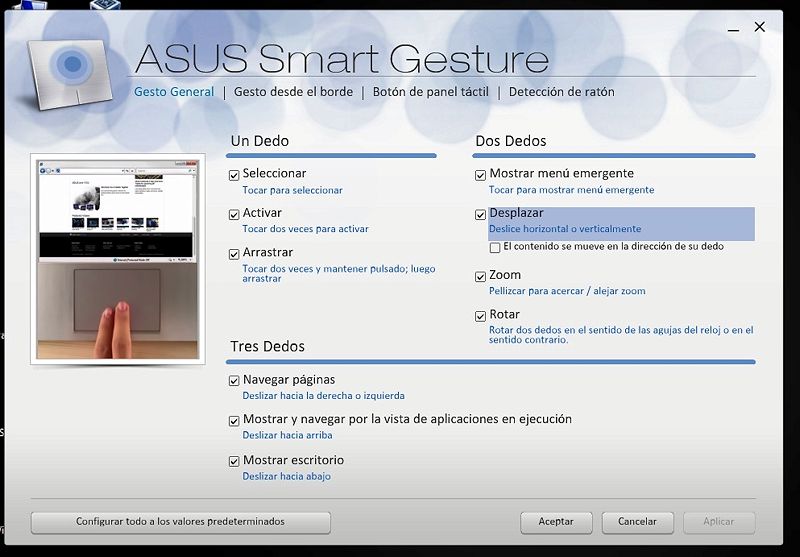Click Configurar todo a los valores predeterminados
This screenshot has height=557, width=800.
click(181, 522)
